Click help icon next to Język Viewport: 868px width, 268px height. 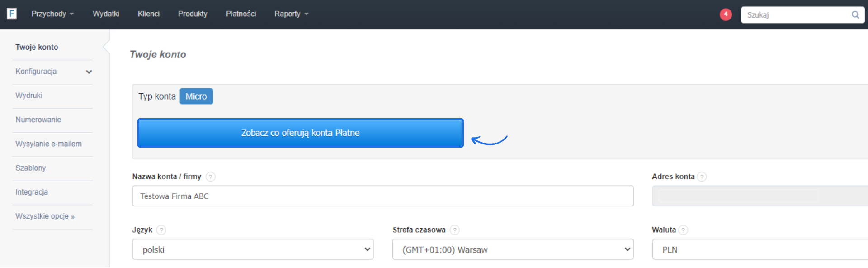[x=161, y=230]
